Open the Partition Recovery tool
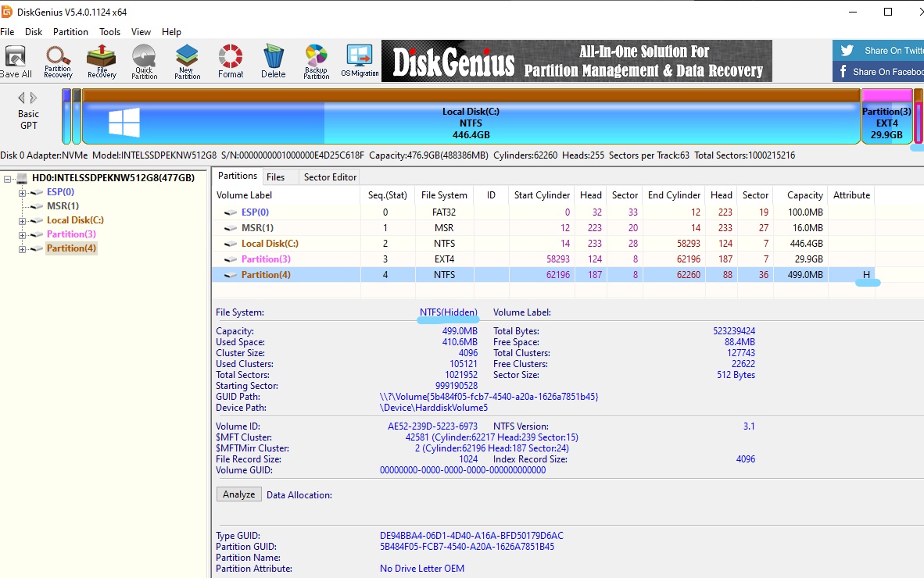Image resolution: width=924 pixels, height=578 pixels. point(58,62)
